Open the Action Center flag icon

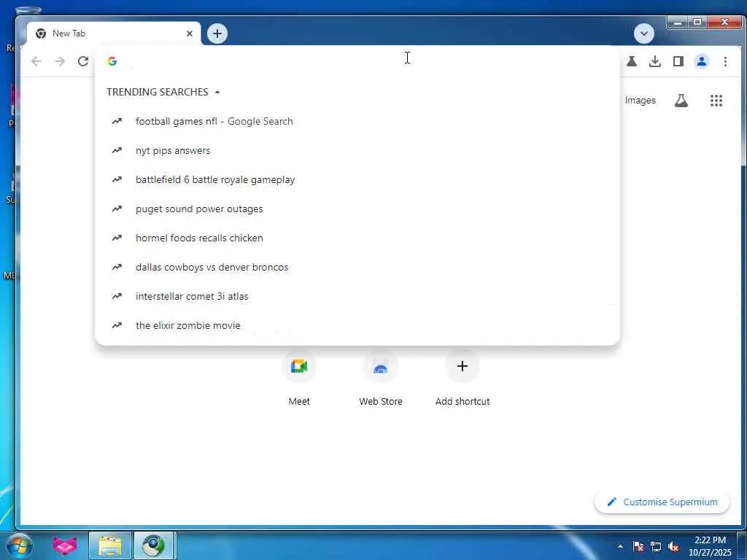(x=638, y=546)
